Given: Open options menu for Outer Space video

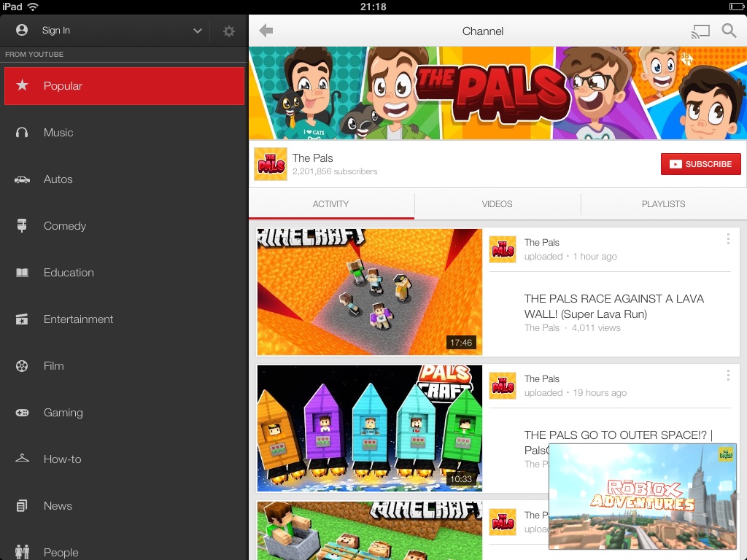Looking at the screenshot, I should [728, 376].
